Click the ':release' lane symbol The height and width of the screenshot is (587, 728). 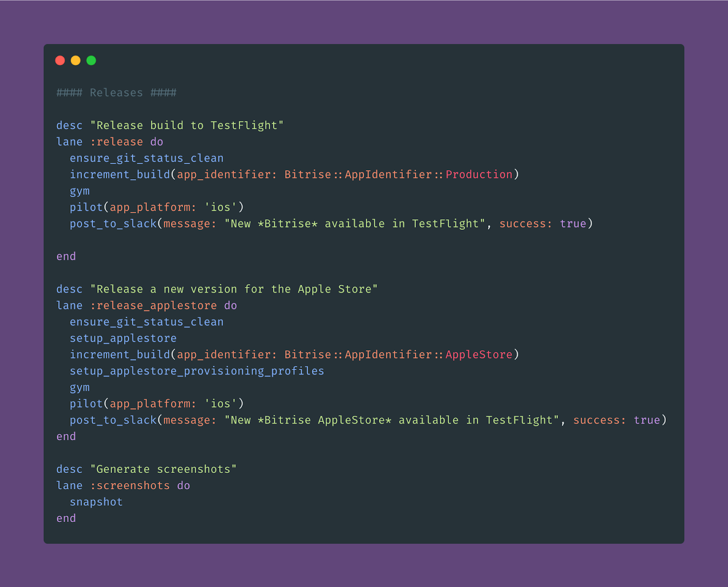(x=116, y=142)
